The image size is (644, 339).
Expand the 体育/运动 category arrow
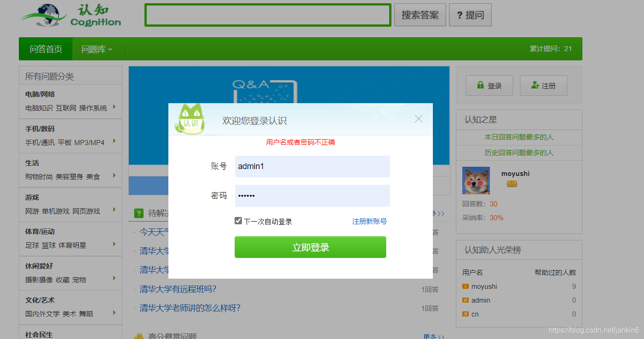tap(114, 244)
